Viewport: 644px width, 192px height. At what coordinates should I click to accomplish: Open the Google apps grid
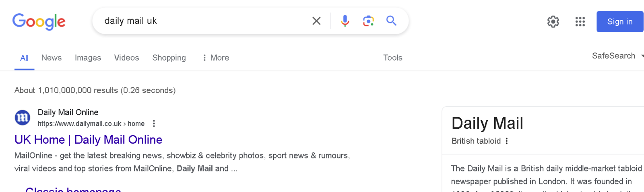[x=580, y=22]
